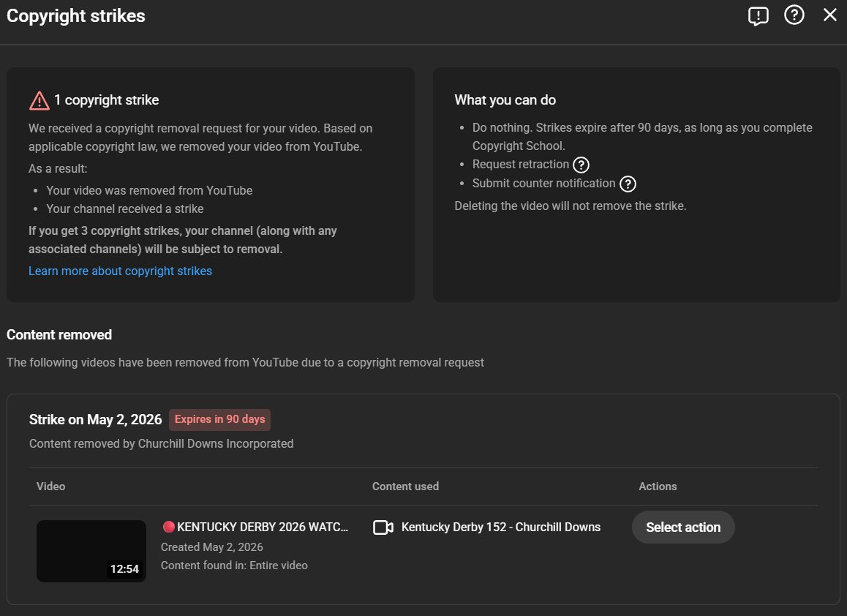Click Content found in: Entire video text
The height and width of the screenshot is (616, 847).
tap(235, 566)
